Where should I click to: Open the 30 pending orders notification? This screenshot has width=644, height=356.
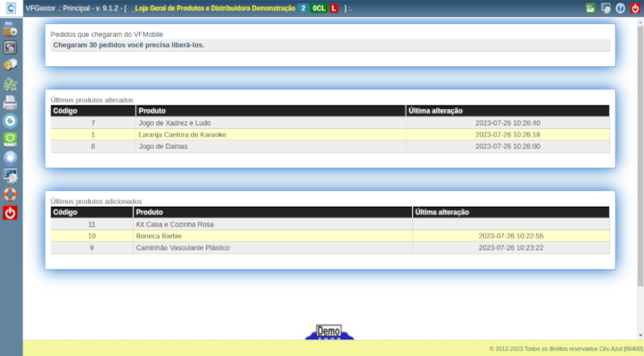(x=129, y=46)
